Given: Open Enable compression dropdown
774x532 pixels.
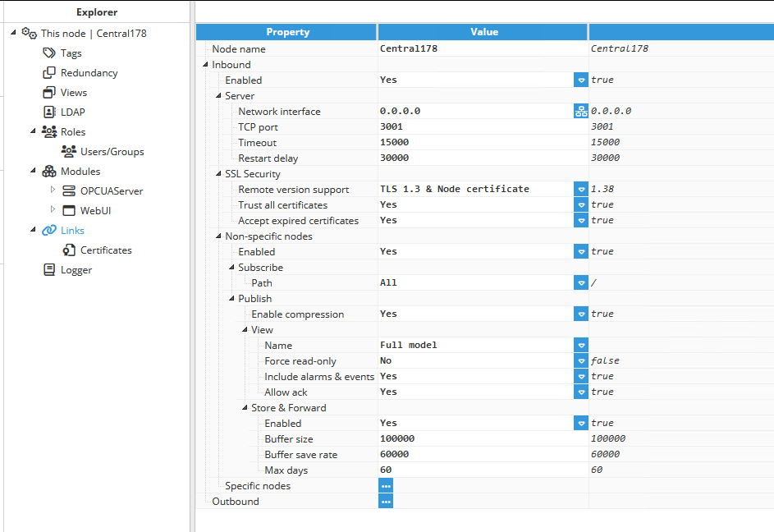Looking at the screenshot, I should [x=581, y=314].
